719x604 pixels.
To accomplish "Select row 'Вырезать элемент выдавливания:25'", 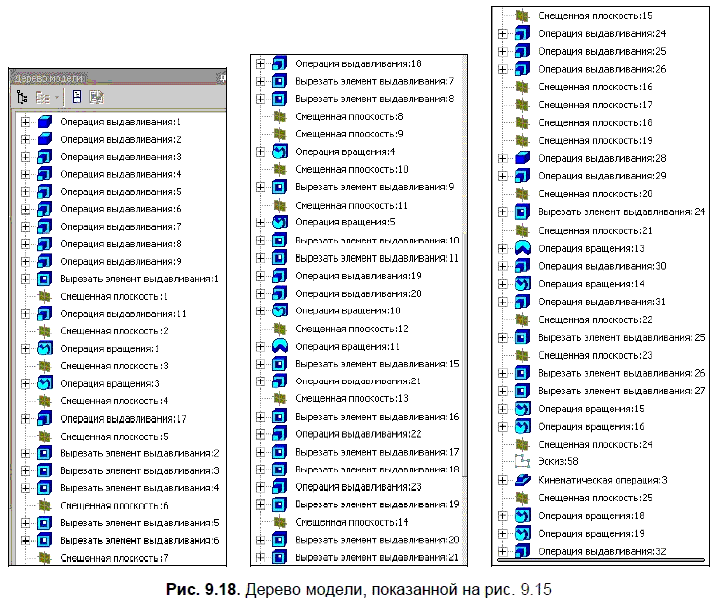I will pyautogui.click(x=621, y=338).
